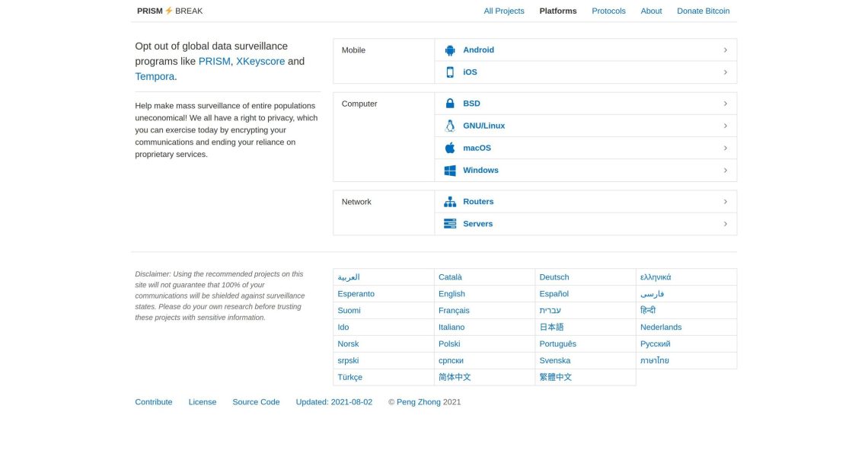Image resolution: width=868 pixels, height=457 pixels.
Task: Open the Tempora link
Action: 155,77
